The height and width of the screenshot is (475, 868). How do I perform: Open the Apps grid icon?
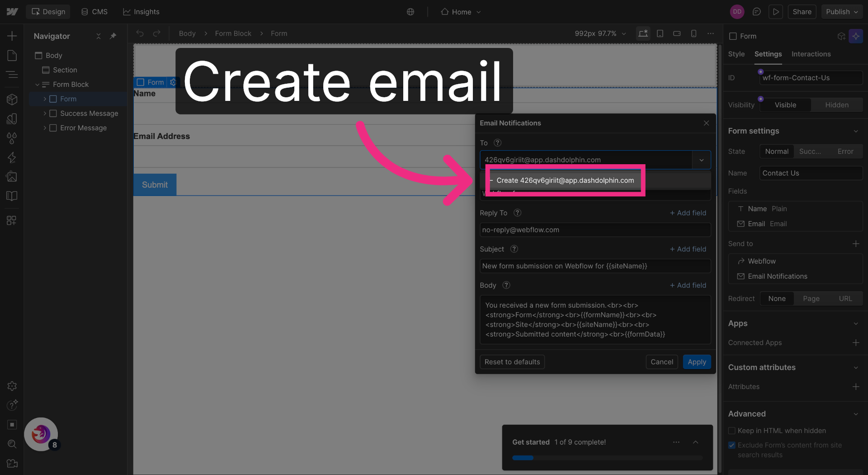12,220
